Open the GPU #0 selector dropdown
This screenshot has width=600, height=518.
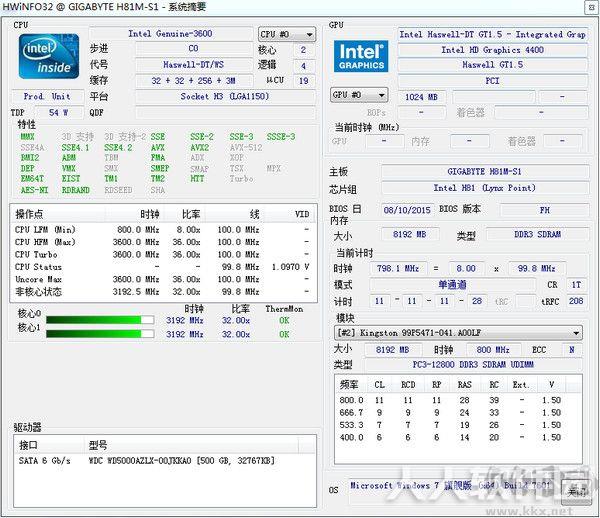click(359, 95)
